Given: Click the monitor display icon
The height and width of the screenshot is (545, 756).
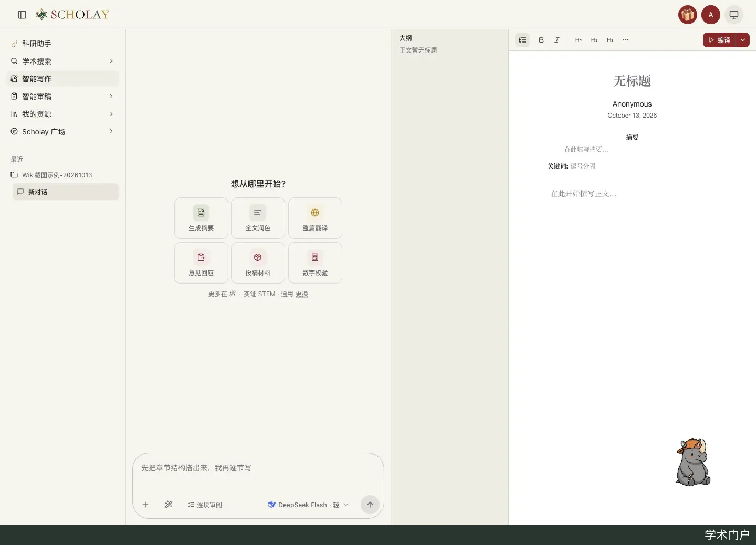Looking at the screenshot, I should pyautogui.click(x=734, y=15).
